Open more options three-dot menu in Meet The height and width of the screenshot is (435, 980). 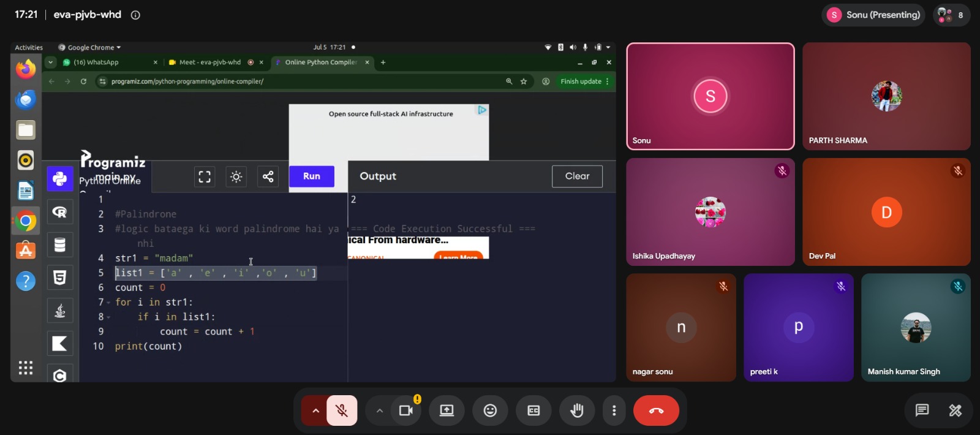(614, 410)
